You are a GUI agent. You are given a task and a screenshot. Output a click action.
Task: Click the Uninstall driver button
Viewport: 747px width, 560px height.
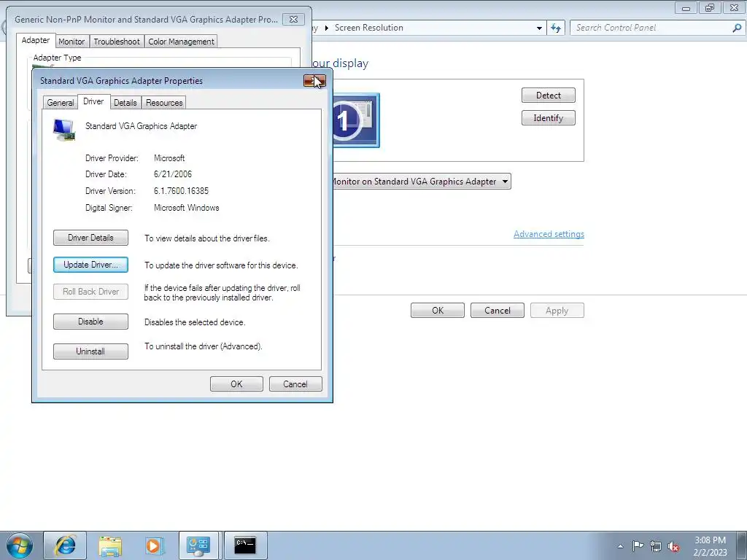tap(90, 351)
